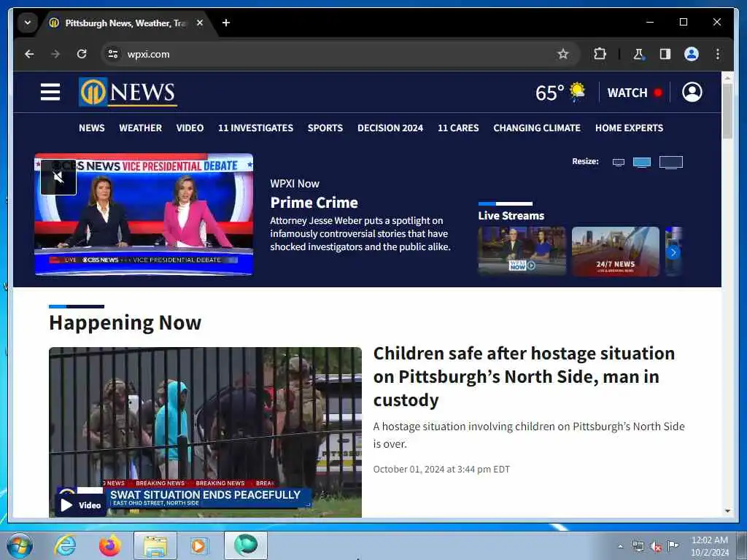
Task: Play the SWAT situation video
Action: [80, 505]
